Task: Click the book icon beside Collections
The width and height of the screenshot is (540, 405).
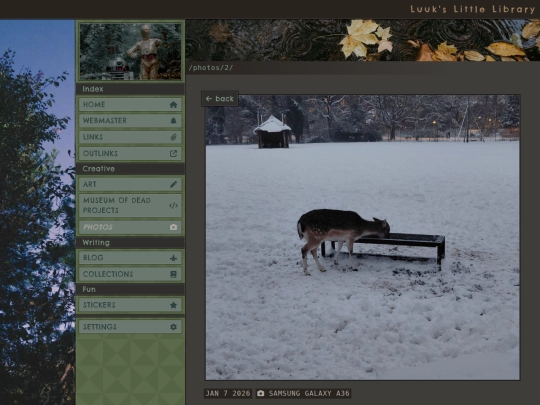Action: 173,274
